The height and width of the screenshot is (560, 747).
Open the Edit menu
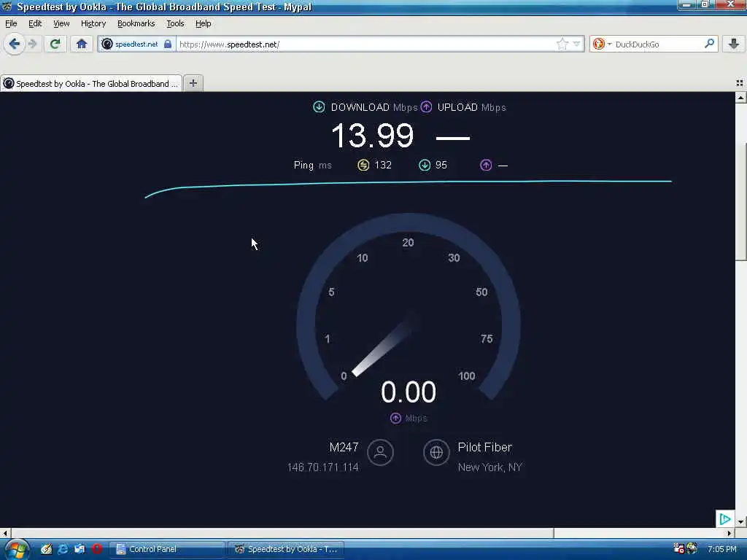35,23
